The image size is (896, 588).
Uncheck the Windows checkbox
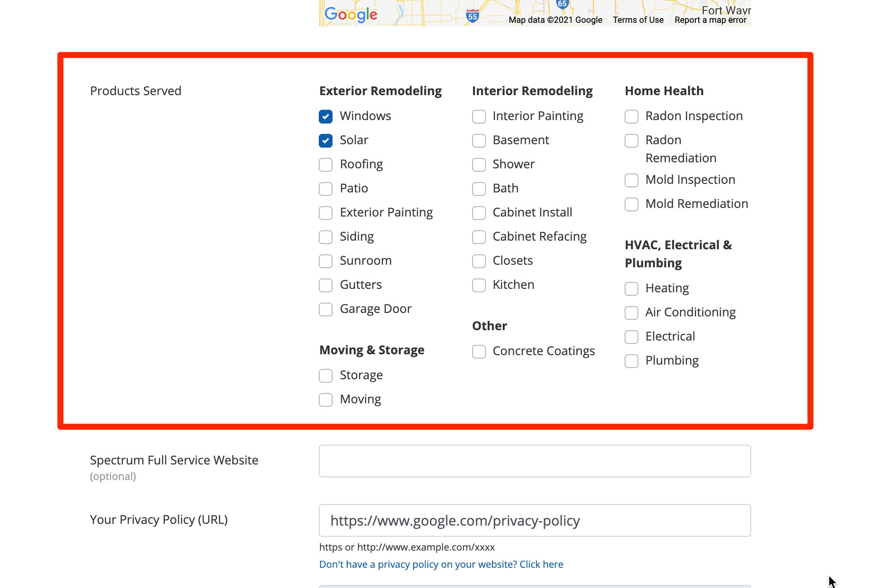point(326,116)
